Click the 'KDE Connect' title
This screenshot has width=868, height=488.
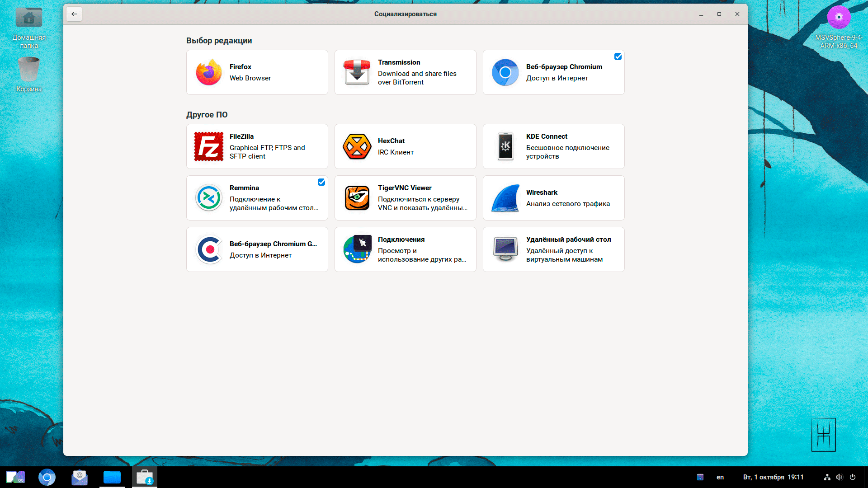tap(547, 136)
